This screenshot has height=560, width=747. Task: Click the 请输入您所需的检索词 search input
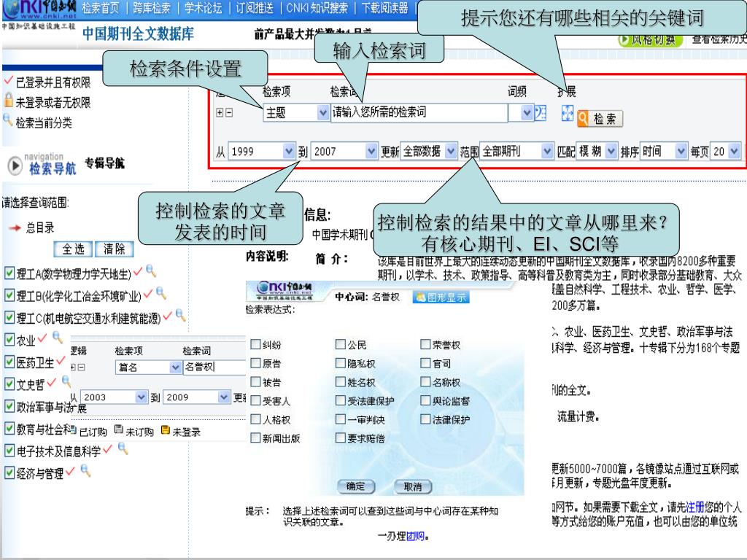coord(419,113)
